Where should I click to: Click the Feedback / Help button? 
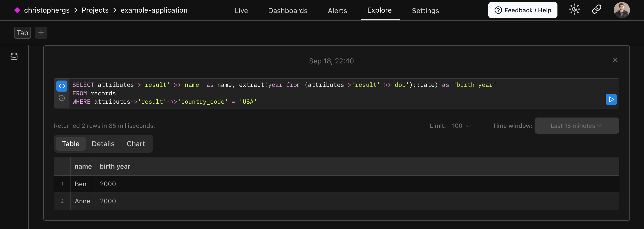522,10
